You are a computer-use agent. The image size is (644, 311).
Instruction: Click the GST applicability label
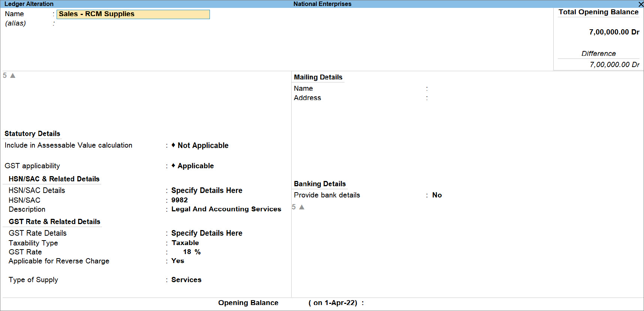point(32,166)
